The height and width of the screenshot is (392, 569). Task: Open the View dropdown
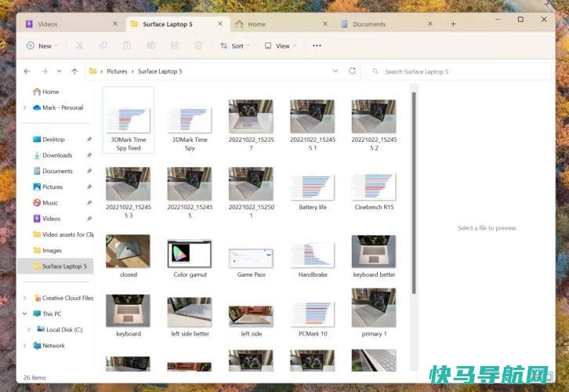point(280,46)
